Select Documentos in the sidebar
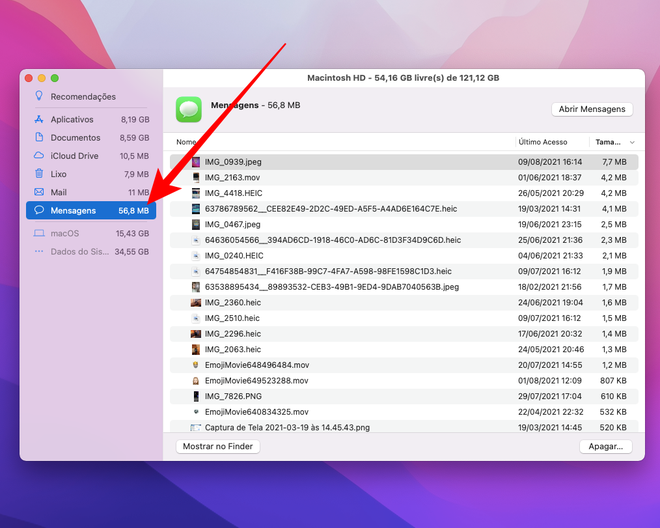The image size is (660, 528). coord(91,137)
